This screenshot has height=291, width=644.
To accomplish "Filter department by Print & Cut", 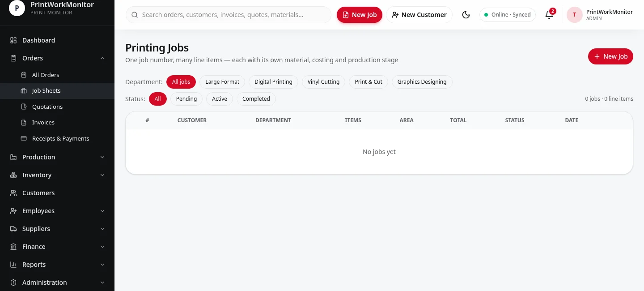I will (369, 82).
